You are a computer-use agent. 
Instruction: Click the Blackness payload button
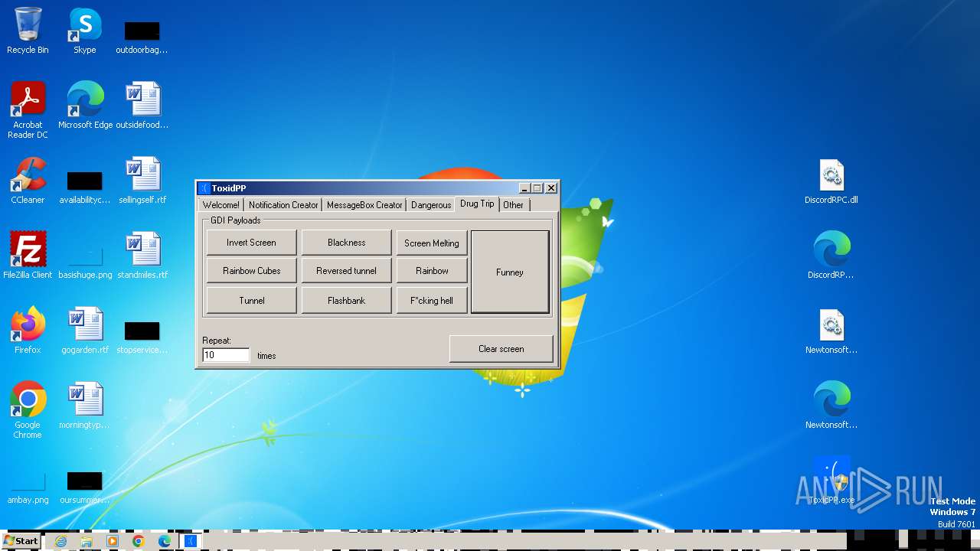pos(346,243)
